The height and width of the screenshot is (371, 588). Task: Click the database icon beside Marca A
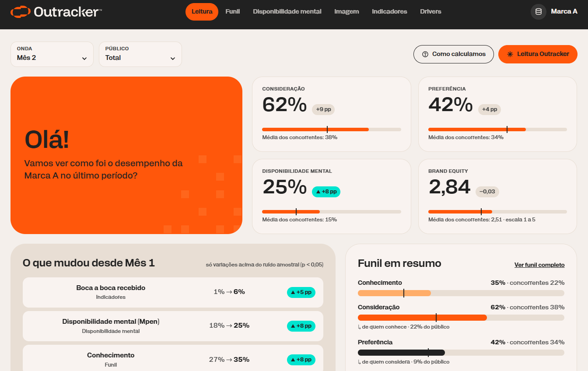click(x=538, y=12)
